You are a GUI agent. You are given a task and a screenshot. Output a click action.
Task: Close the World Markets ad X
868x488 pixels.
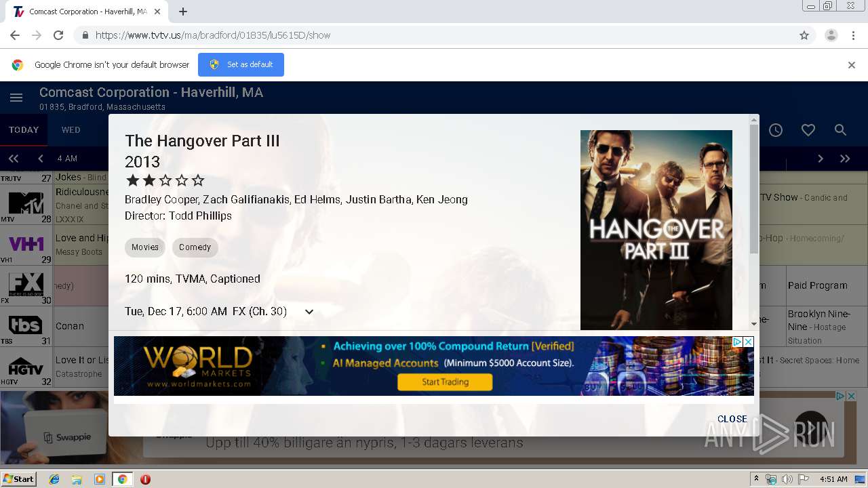pos(749,342)
